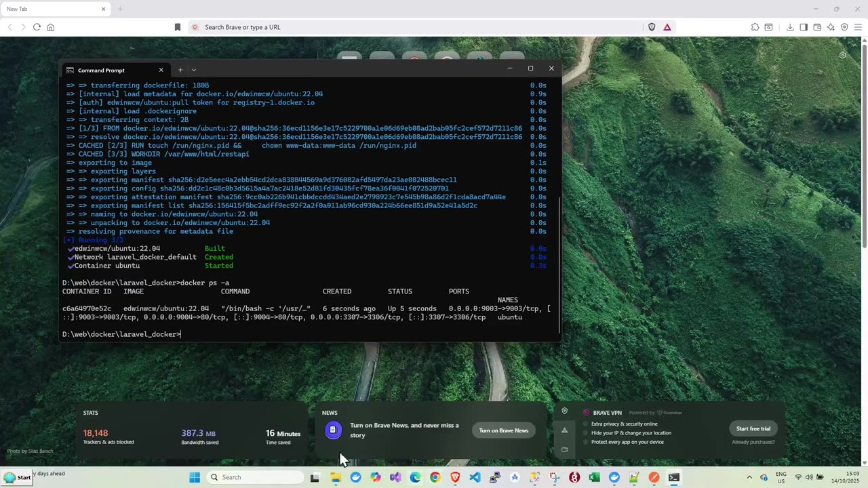Viewport: 868px width, 488px height.
Task: Click the 'Already purchased?' link
Action: pyautogui.click(x=753, y=442)
